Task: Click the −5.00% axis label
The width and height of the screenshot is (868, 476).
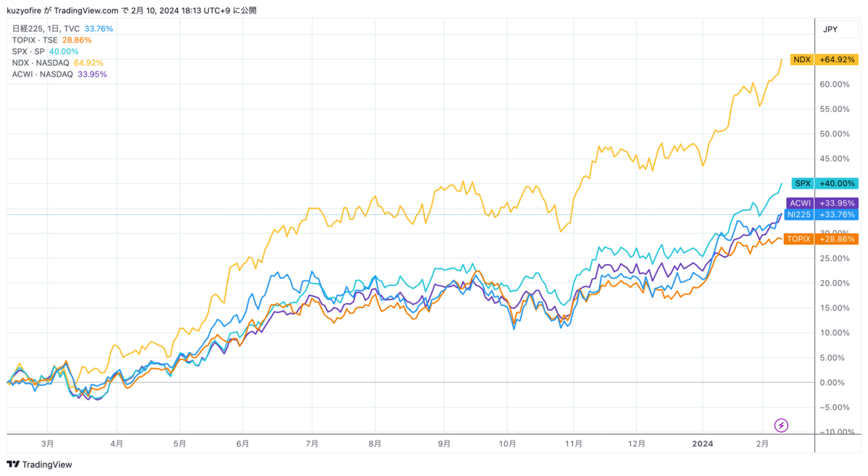Action: coord(835,407)
